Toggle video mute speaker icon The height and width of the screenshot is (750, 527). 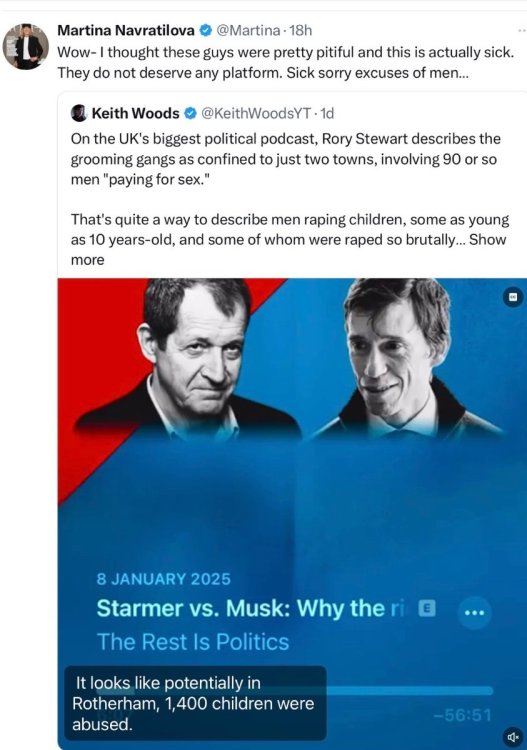click(514, 737)
